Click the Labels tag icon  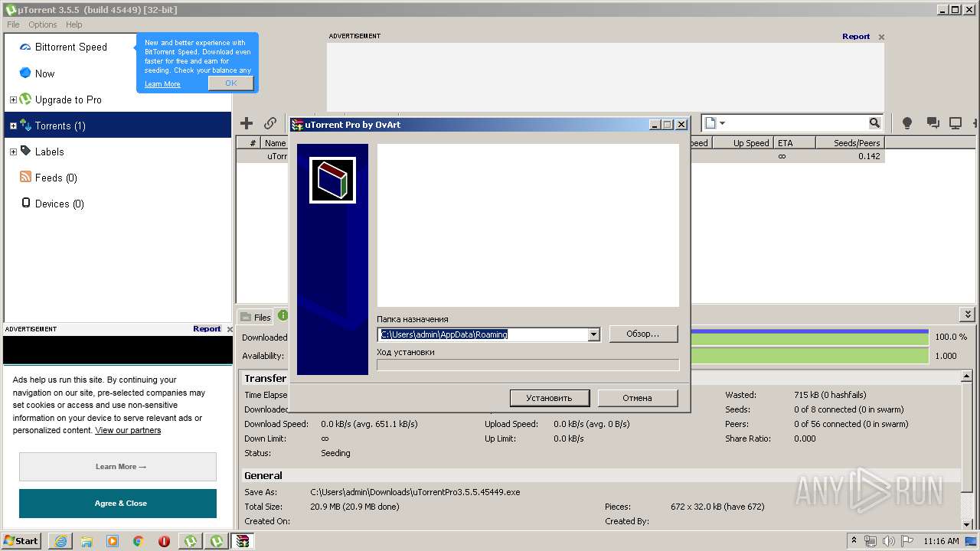(25, 152)
